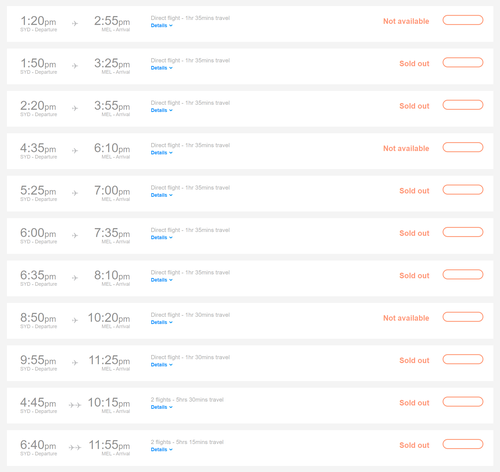
Task: Click plane icon on 6:00pm flight row
Action: click(75, 235)
